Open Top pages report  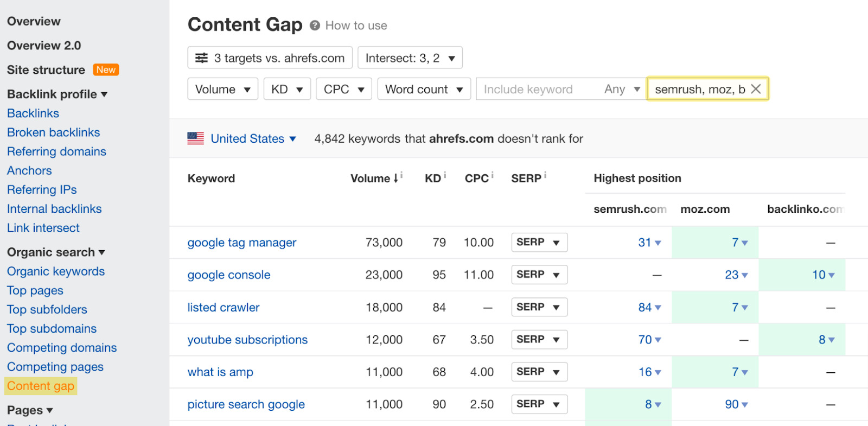click(x=35, y=290)
